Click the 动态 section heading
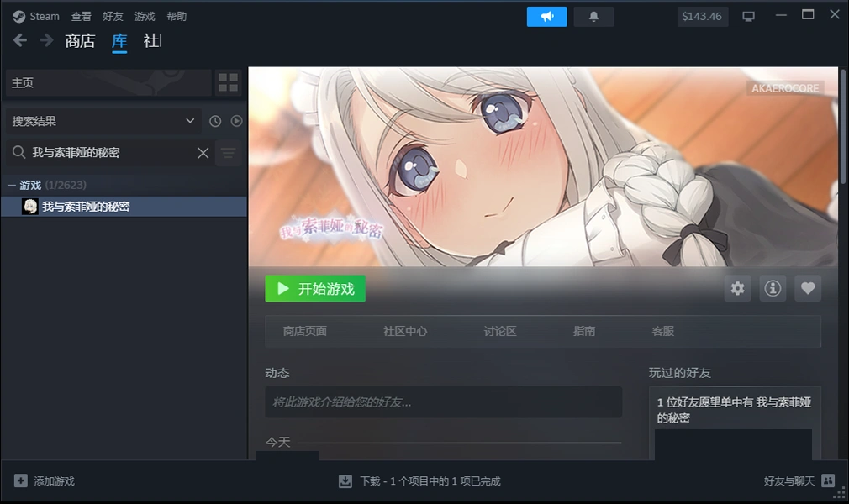Image resolution: width=849 pixels, height=504 pixels. click(277, 373)
